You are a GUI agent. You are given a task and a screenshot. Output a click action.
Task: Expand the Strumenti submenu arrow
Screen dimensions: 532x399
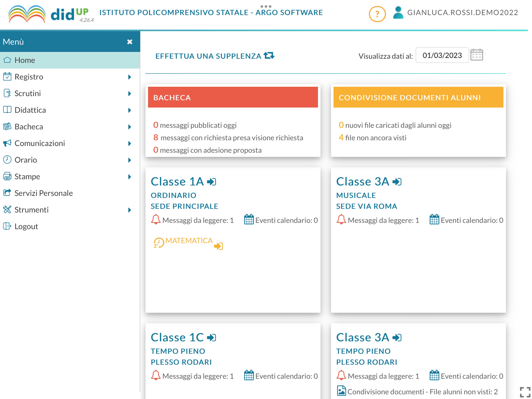click(130, 210)
